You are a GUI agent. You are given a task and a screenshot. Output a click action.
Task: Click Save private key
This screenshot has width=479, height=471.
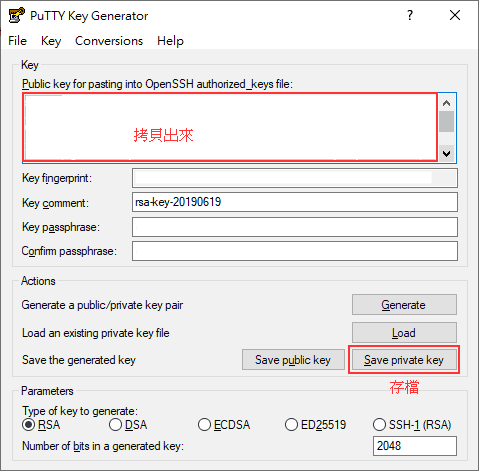coord(404,360)
